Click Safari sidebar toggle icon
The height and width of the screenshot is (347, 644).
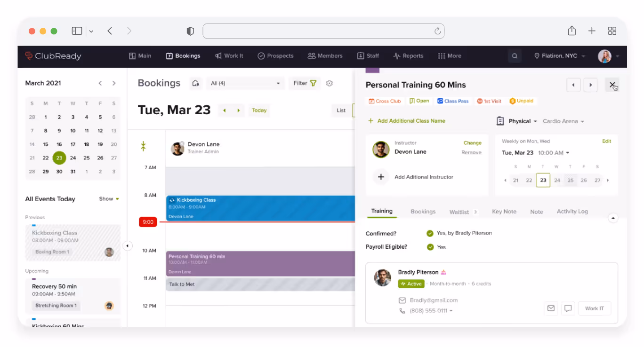tap(77, 31)
